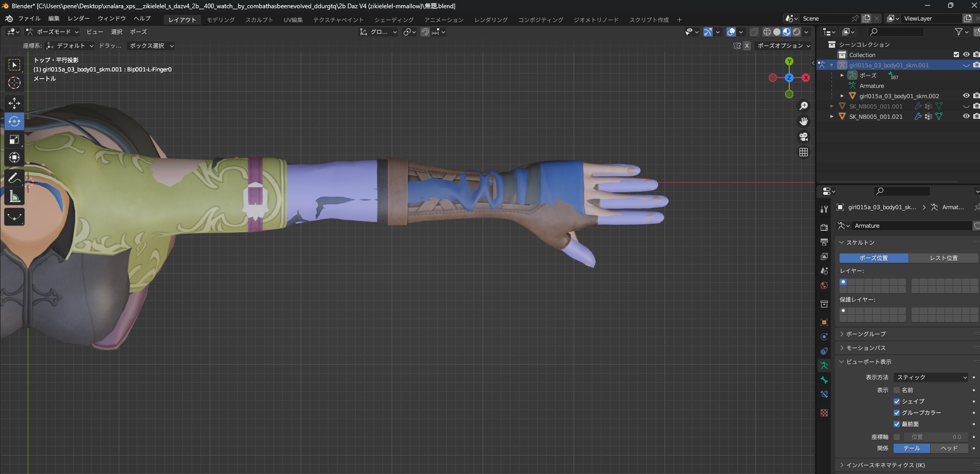Pick the Scale tool
This screenshot has width=980, height=474.
point(14,139)
